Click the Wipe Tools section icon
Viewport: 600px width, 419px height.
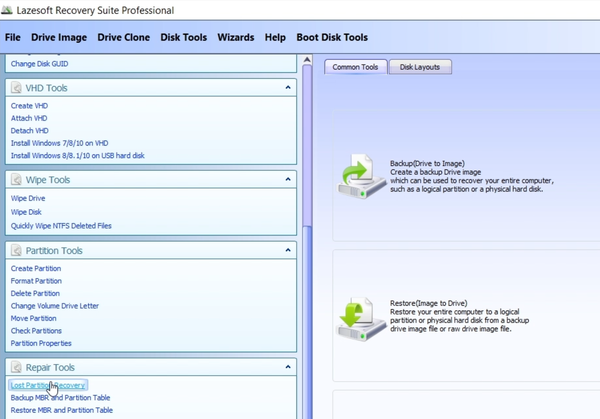tap(16, 179)
